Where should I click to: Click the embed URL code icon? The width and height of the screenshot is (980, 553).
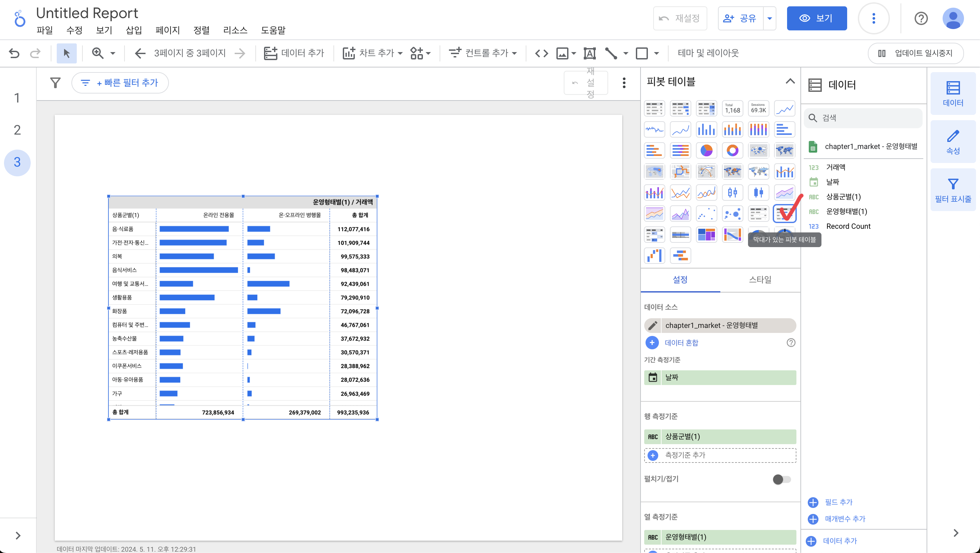[x=541, y=53]
